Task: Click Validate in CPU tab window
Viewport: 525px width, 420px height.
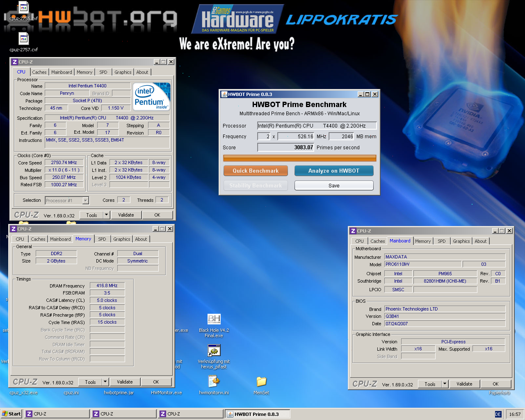Action: 126,215
